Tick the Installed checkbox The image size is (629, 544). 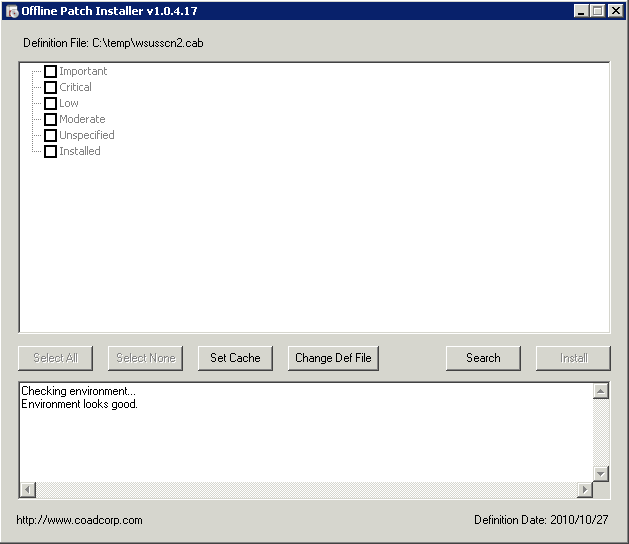click(50, 152)
